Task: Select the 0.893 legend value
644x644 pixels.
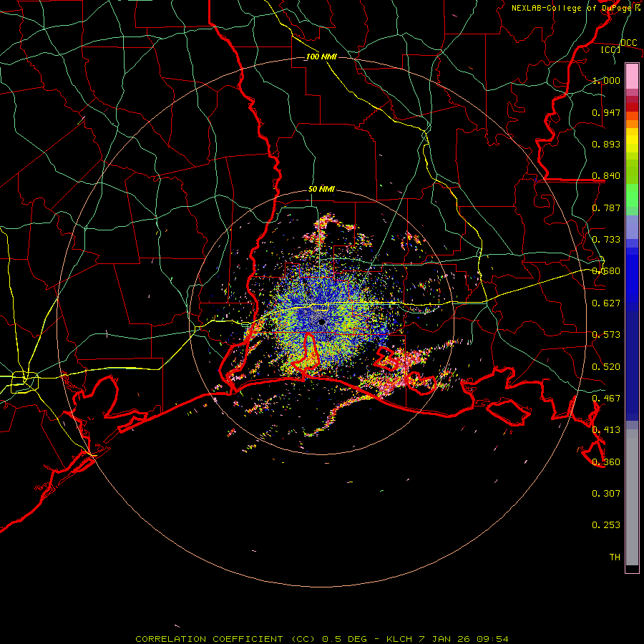Action: (x=606, y=144)
